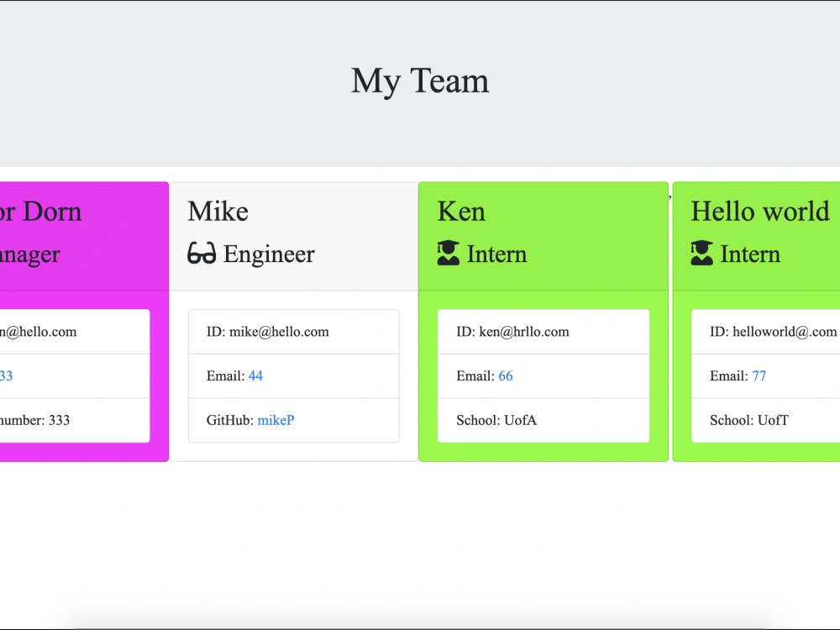The image size is (840, 630).
Task: Click the Email: label on Ken's card
Action: click(475, 375)
